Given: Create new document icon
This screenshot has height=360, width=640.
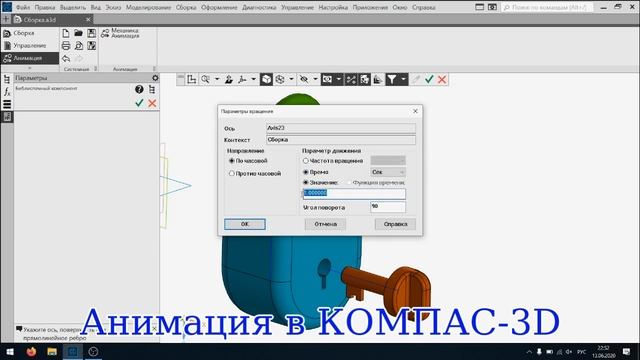Looking at the screenshot, I should click(x=66, y=33).
